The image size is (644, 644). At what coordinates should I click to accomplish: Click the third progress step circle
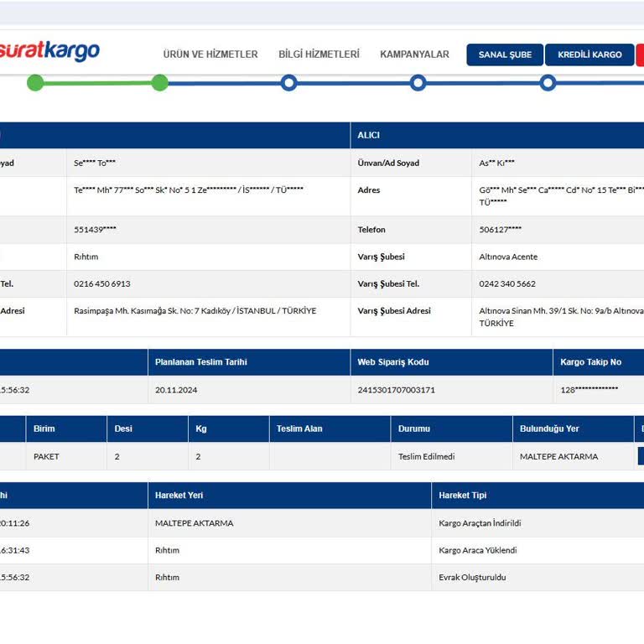point(288,83)
